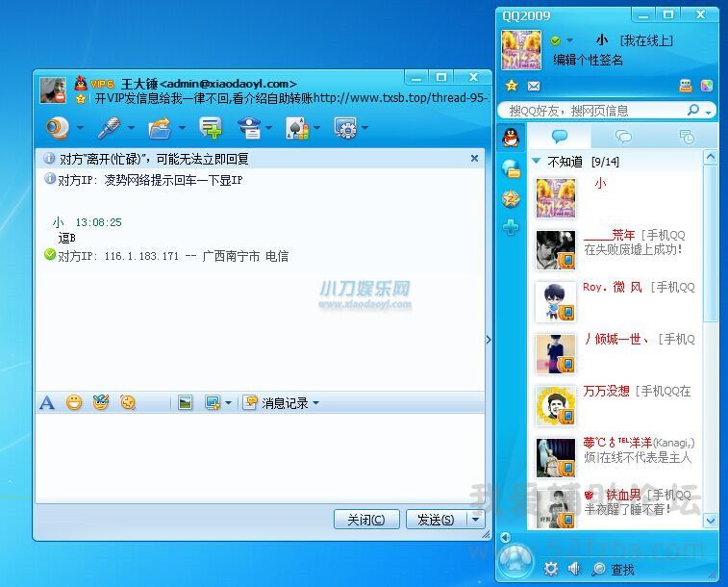
Task: Open message box icon in QQ2009 header
Action: pos(686,86)
